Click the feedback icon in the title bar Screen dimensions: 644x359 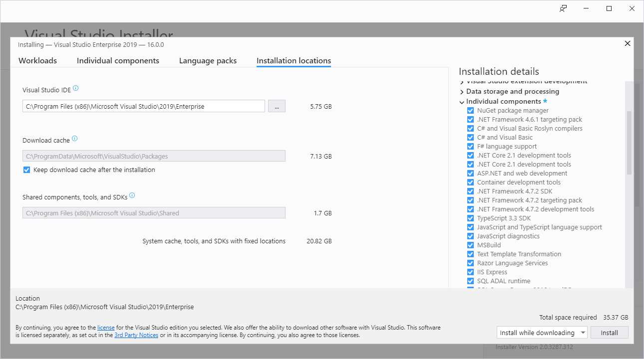(x=563, y=8)
